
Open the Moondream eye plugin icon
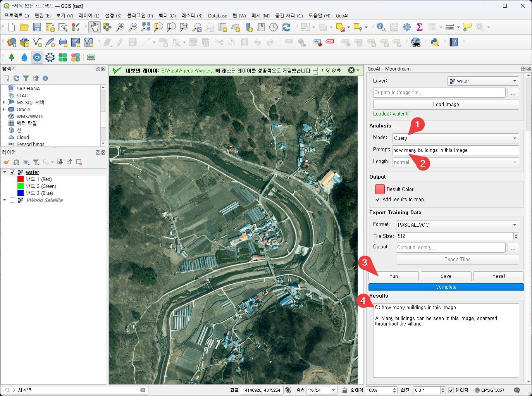click(x=37, y=57)
